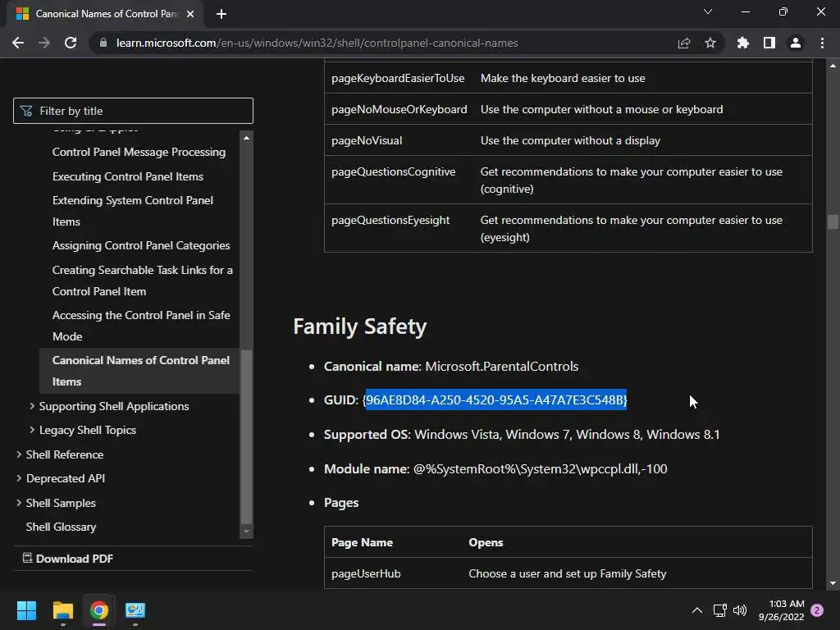
Task: Toggle Chrome side panel
Action: coord(769,43)
